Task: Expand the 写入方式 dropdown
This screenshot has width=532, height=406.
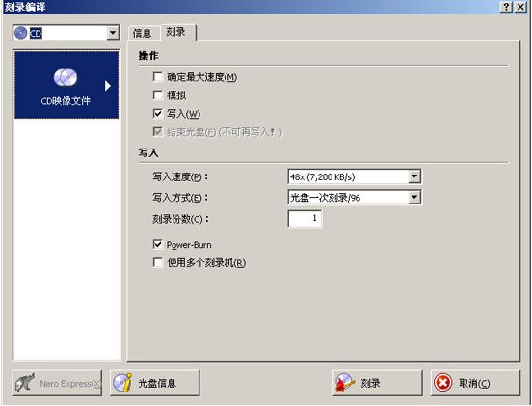Action: tap(414, 198)
